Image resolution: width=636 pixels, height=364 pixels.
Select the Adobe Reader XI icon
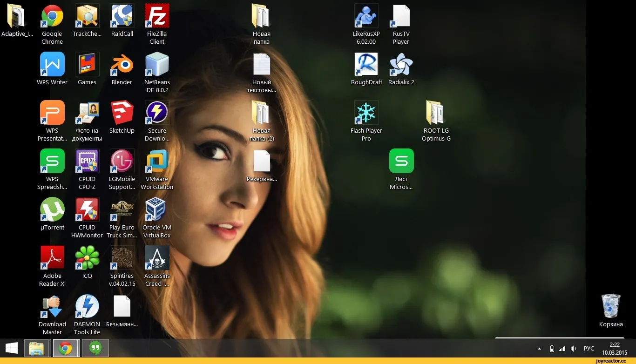click(52, 258)
